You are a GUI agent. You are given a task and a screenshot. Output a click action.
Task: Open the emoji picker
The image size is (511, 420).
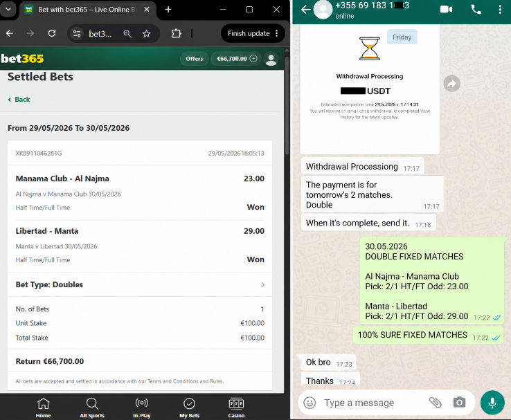[x=310, y=403]
